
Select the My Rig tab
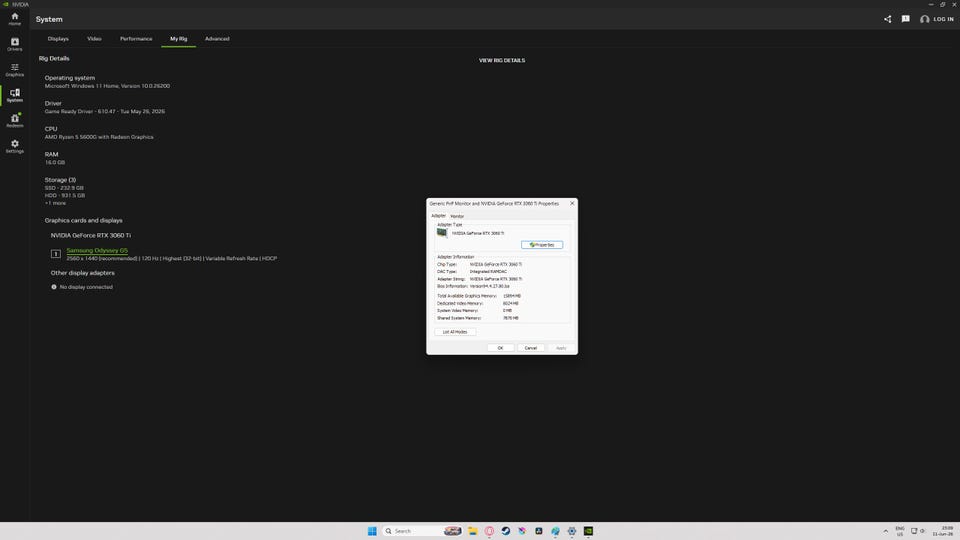point(179,39)
